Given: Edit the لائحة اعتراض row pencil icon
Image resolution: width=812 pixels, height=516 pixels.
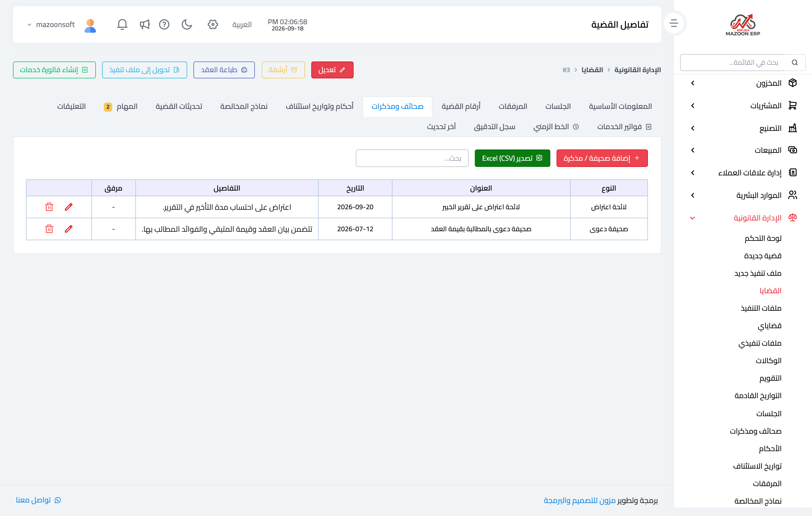Looking at the screenshot, I should pyautogui.click(x=69, y=207).
